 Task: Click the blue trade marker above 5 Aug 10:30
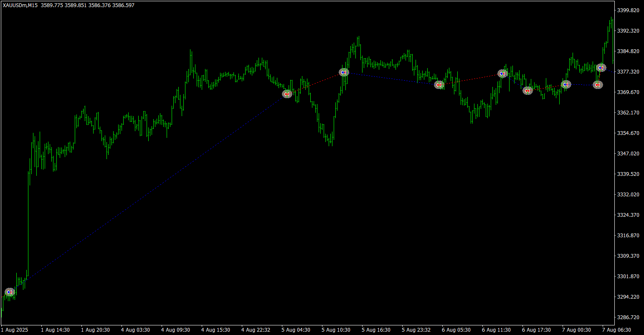(343, 72)
